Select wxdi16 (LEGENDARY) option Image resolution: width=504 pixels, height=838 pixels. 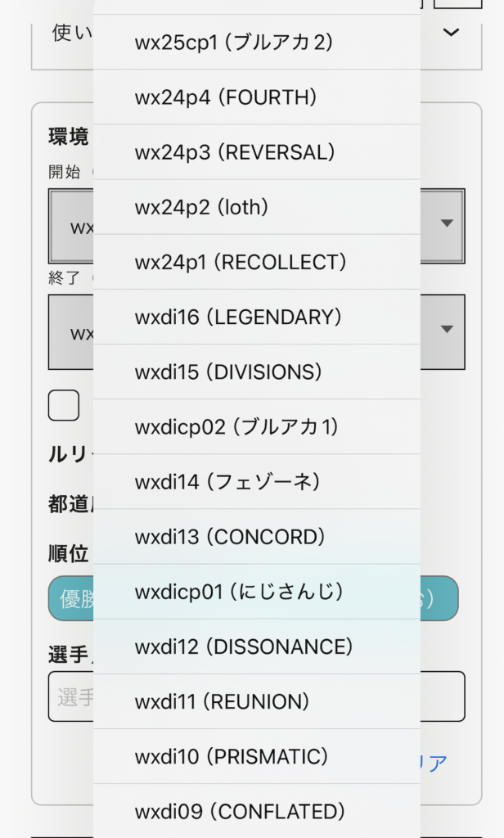[256, 318]
